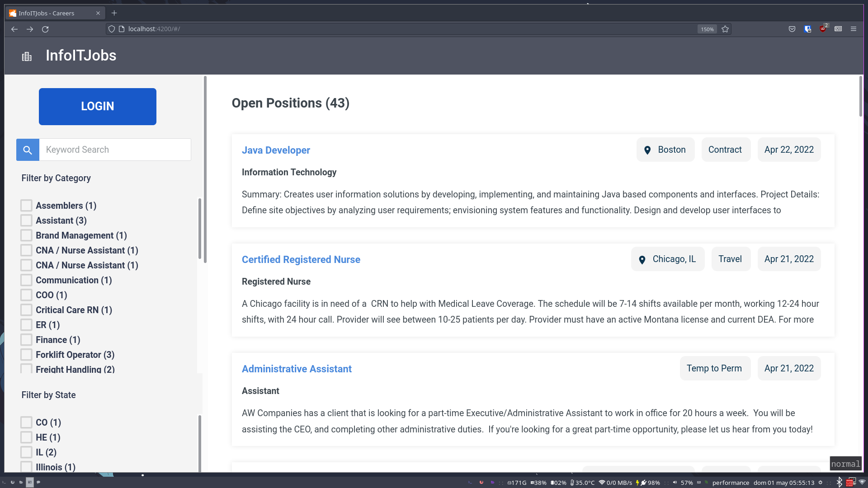Screen dimensions: 868x488
Task: Click the Pocket save icon
Action: click(x=792, y=29)
